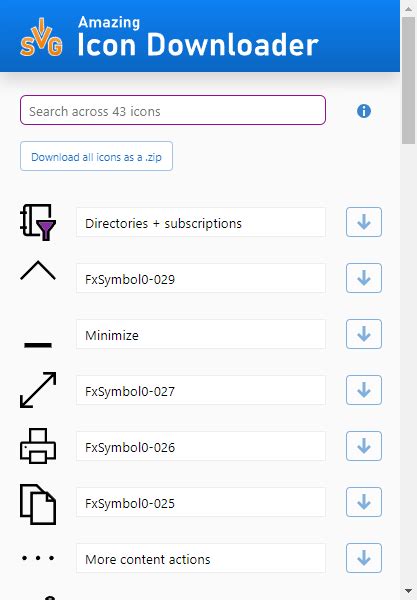
Task: Download the FxSymbol0-026 printer icon
Action: [x=364, y=446]
